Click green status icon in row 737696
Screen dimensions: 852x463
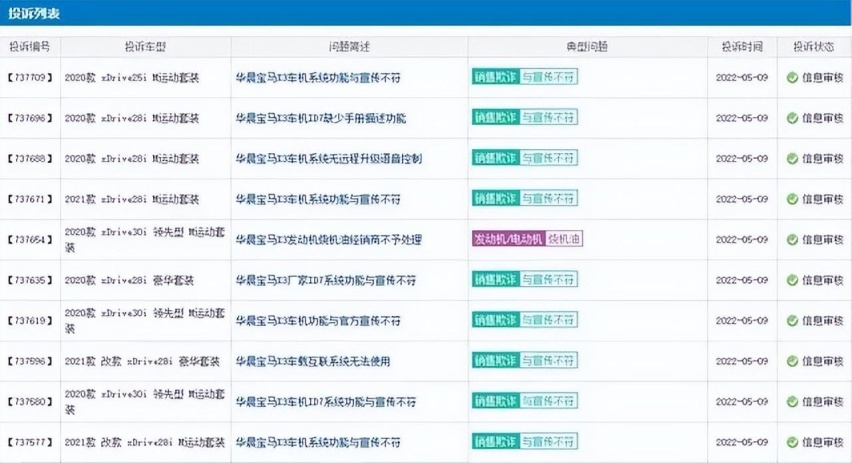tap(792, 118)
